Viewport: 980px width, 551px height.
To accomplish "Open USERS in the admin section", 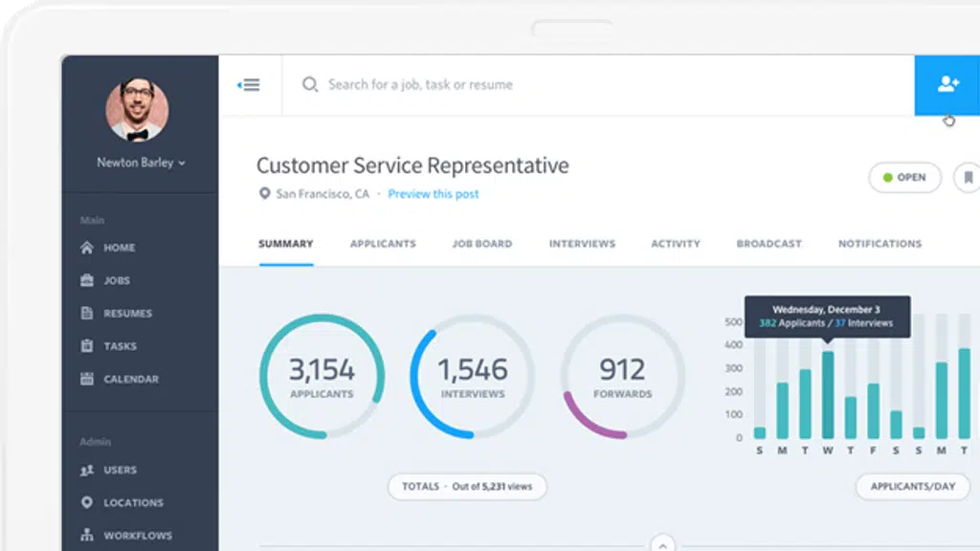I will (120, 470).
